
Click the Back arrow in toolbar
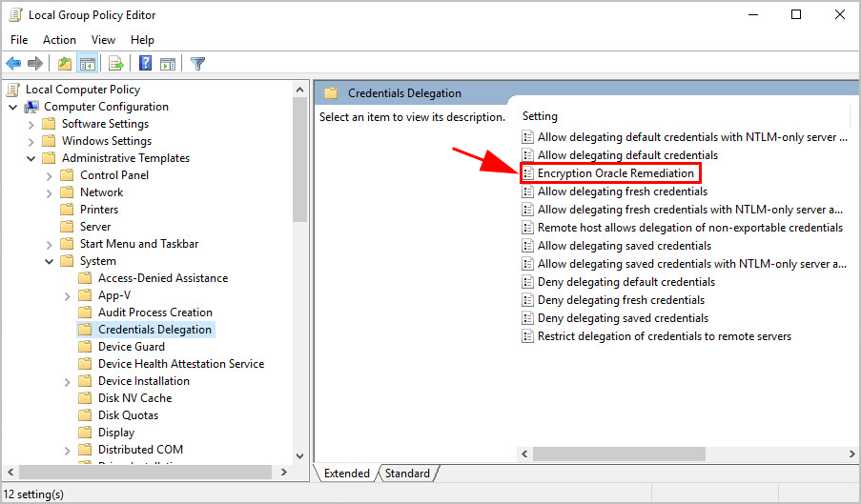pos(13,64)
